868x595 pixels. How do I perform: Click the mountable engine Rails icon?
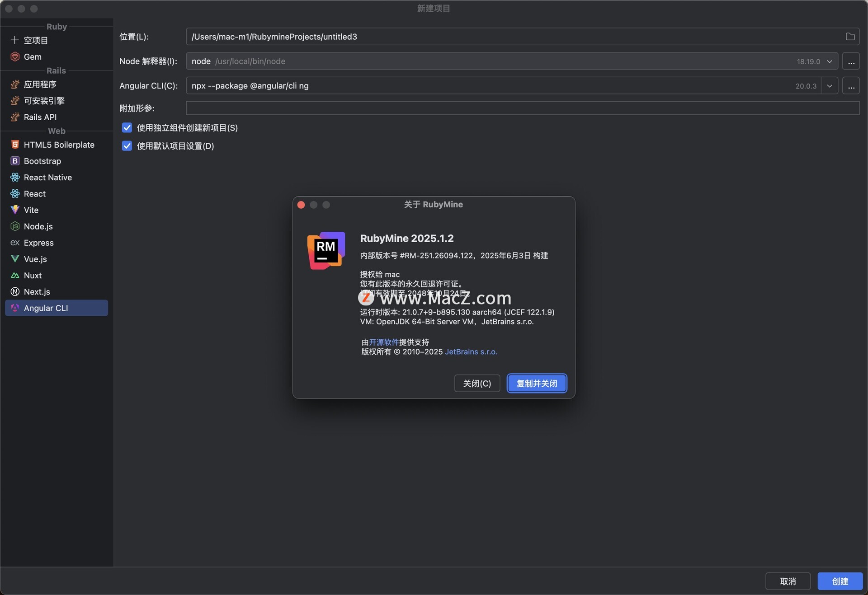pyautogui.click(x=15, y=101)
